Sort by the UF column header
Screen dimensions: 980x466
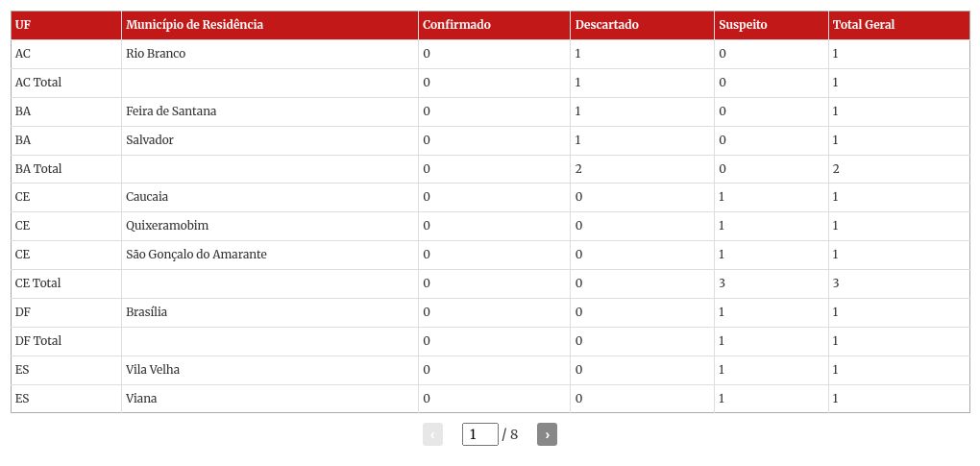coord(23,25)
